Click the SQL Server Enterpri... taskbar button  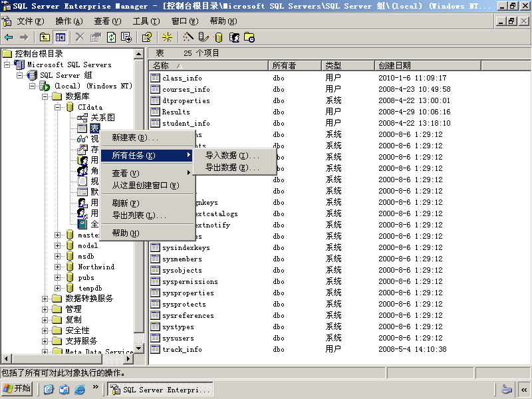point(160,389)
